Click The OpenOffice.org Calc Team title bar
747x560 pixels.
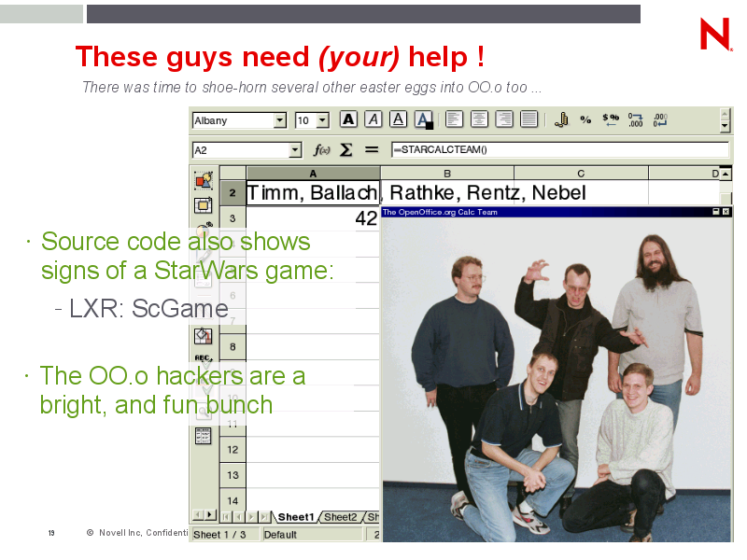pyautogui.click(x=557, y=212)
